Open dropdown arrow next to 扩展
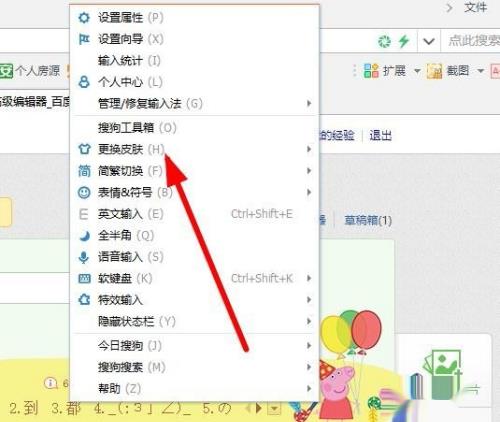The image size is (500, 422). 417,71
